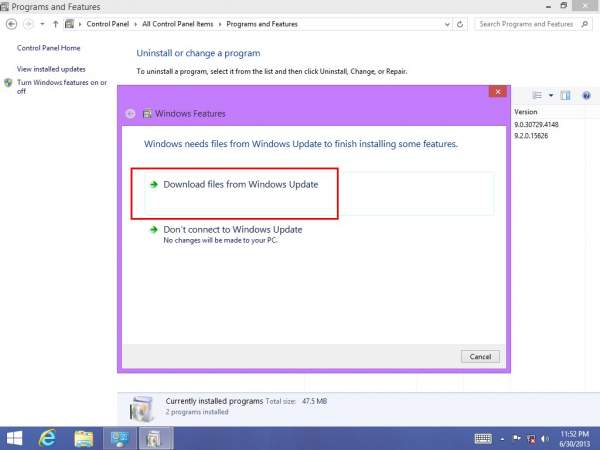Open Control Panel Home link

(x=49, y=48)
